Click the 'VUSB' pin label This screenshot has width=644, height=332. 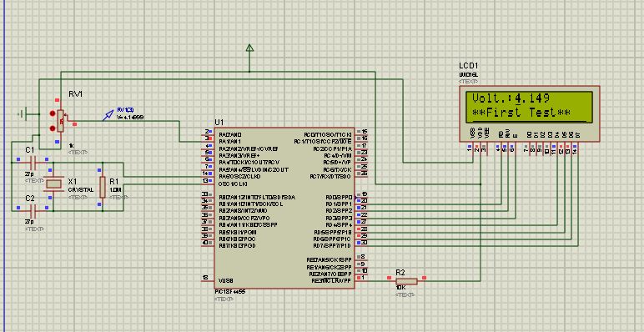(226, 281)
